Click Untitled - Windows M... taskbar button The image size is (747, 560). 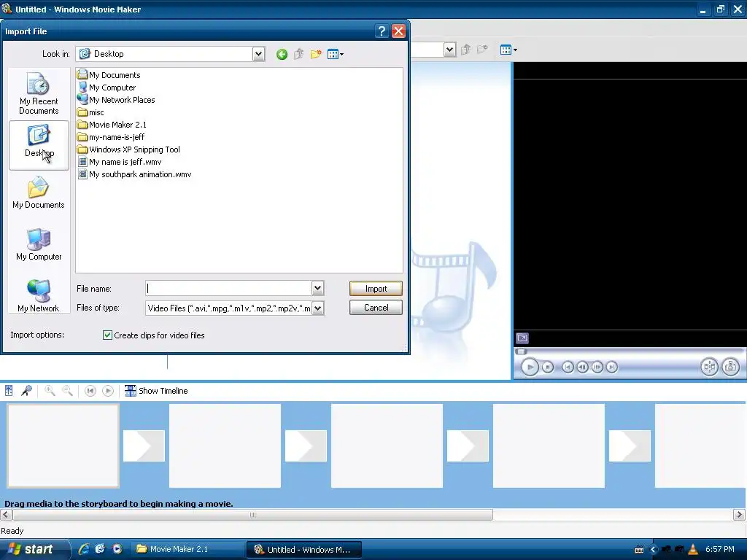(x=304, y=549)
